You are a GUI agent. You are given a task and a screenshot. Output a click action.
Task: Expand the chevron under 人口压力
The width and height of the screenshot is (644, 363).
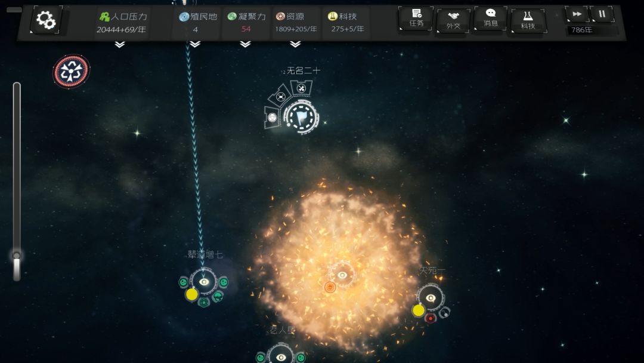[119, 44]
